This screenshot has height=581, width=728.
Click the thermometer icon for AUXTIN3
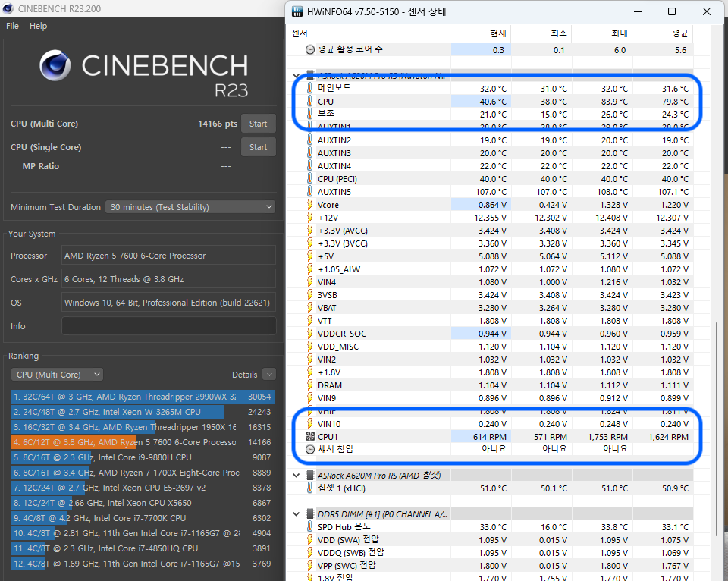click(x=309, y=152)
